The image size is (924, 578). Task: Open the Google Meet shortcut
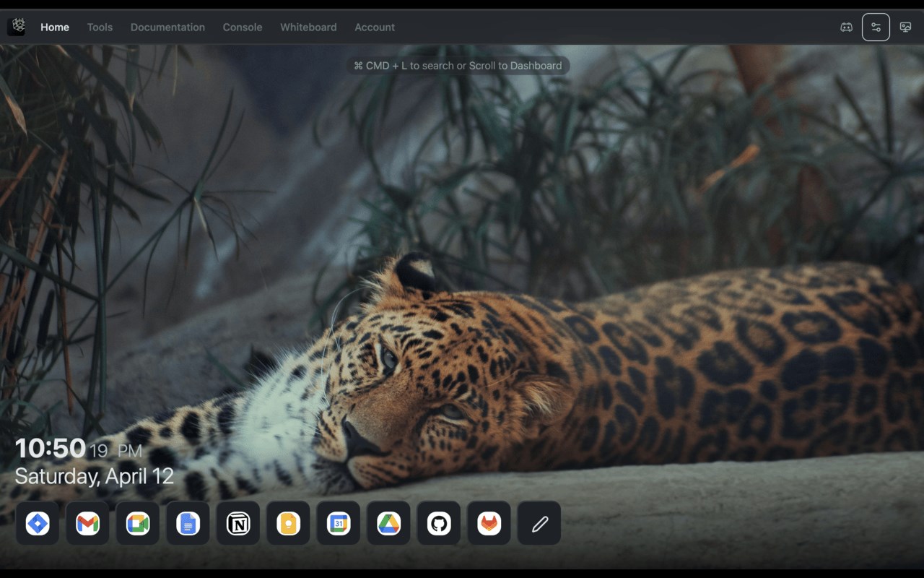[x=138, y=523]
